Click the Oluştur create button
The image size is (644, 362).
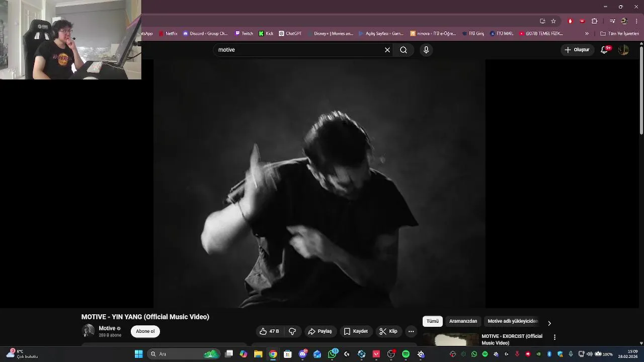[x=577, y=50]
